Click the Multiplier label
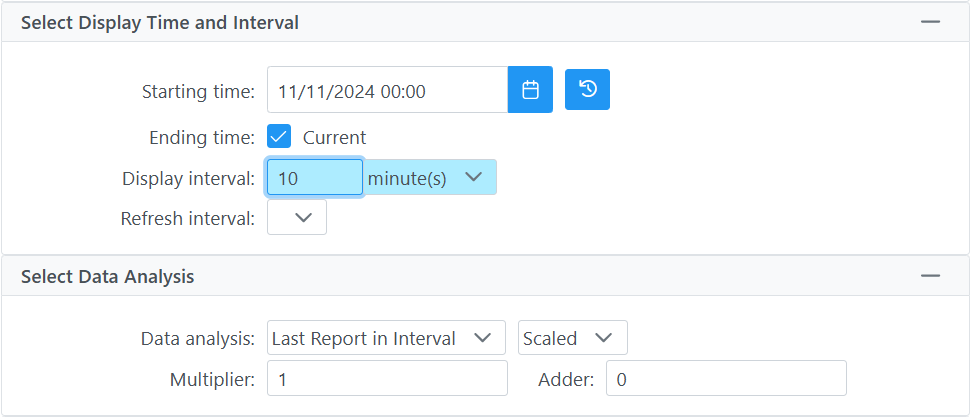The image size is (975, 417). pyautogui.click(x=213, y=379)
